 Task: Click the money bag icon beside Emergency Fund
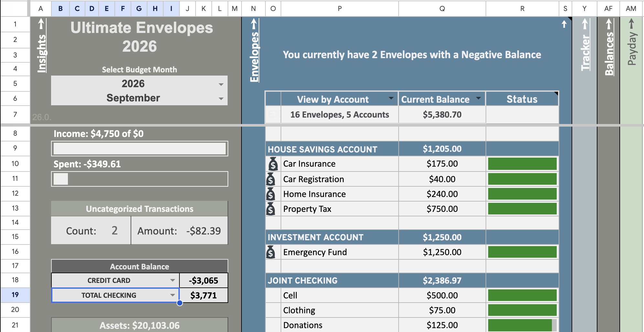coord(271,252)
